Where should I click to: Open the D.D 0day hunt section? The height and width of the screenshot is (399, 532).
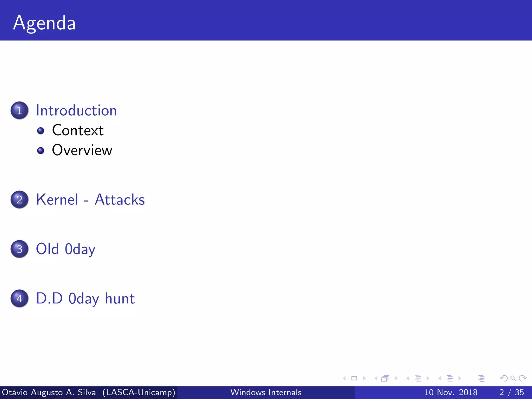coord(85,298)
